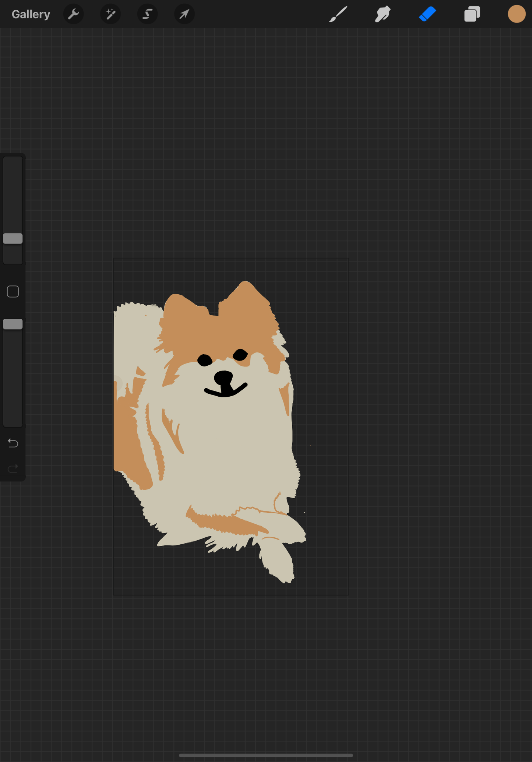Viewport: 532px width, 762px height.
Task: Open the Layers panel
Action: pos(472,14)
